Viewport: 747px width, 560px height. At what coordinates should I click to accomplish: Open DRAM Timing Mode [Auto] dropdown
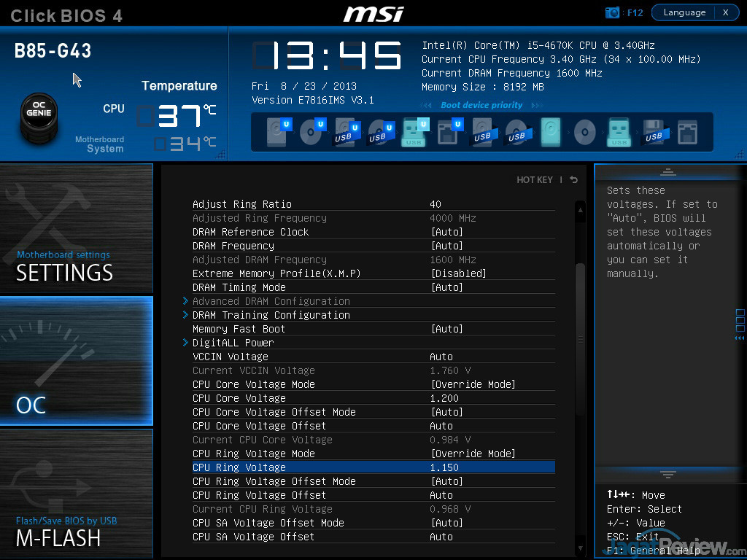click(x=447, y=287)
